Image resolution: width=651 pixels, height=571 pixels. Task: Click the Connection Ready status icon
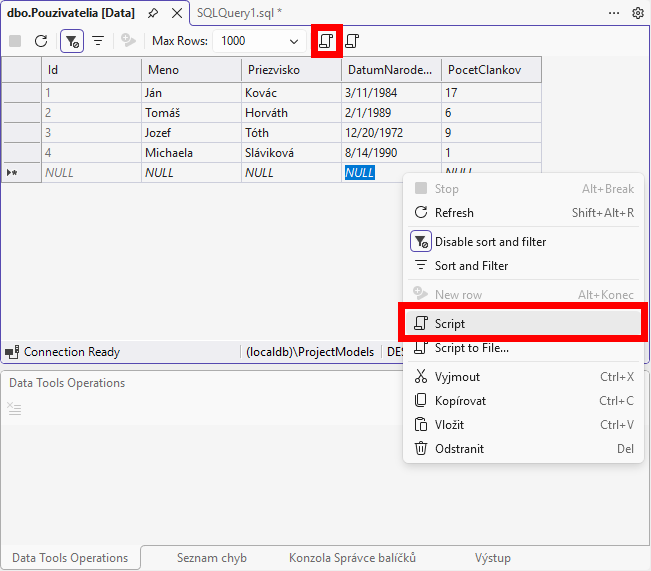12,352
